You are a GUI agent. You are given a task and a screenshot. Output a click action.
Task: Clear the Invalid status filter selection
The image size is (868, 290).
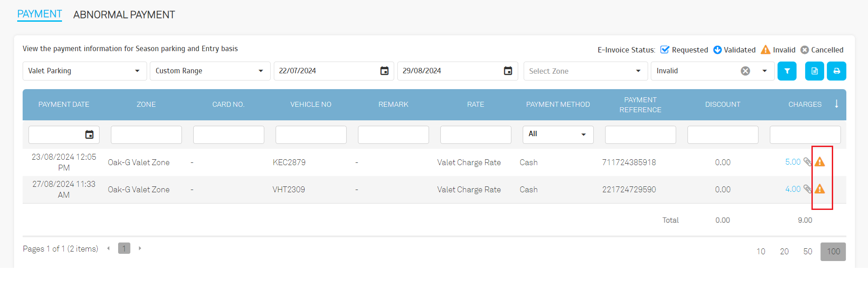pyautogui.click(x=745, y=71)
